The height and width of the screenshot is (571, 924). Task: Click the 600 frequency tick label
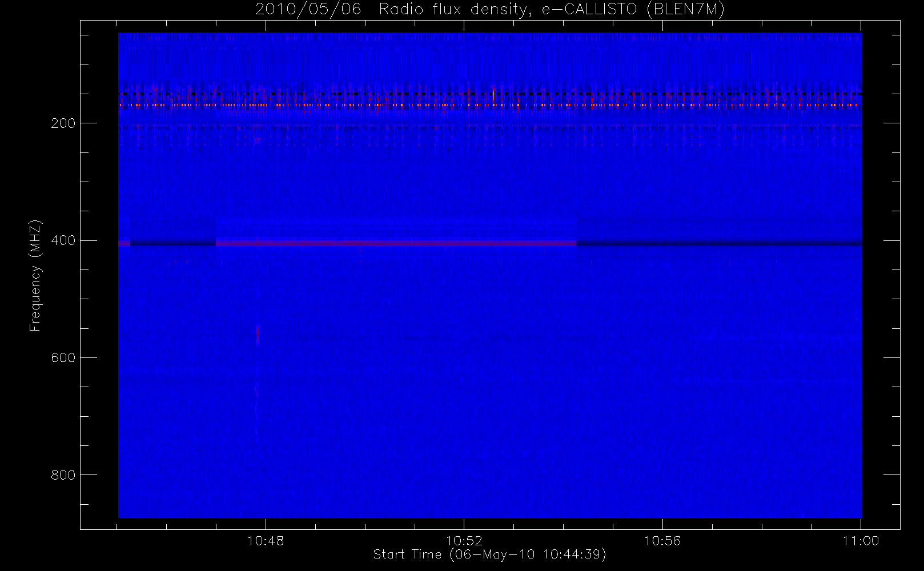coord(63,357)
